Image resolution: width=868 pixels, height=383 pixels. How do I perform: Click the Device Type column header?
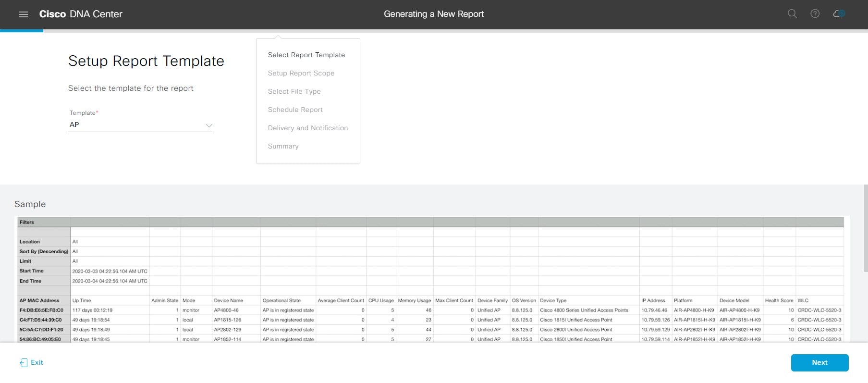pyautogui.click(x=553, y=300)
